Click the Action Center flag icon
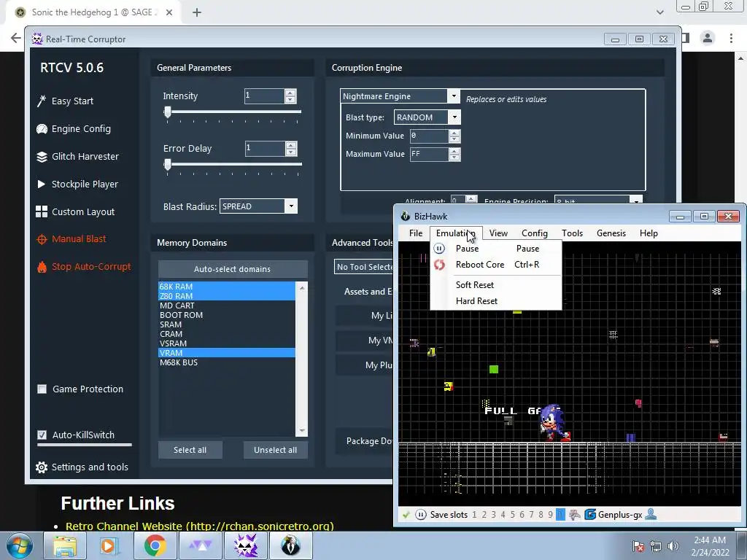The image size is (747, 560). click(638, 546)
